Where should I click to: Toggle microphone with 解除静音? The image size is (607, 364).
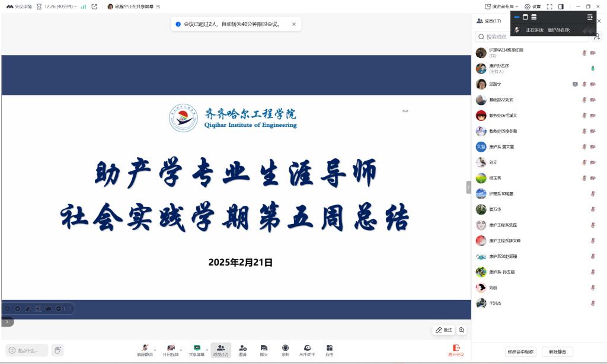[x=145, y=350]
